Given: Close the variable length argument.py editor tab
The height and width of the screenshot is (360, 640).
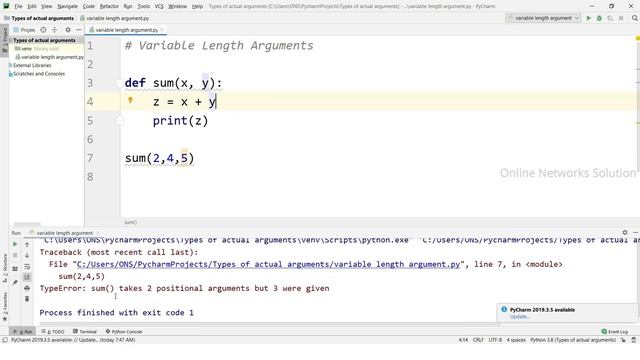Looking at the screenshot, I should (162, 30).
